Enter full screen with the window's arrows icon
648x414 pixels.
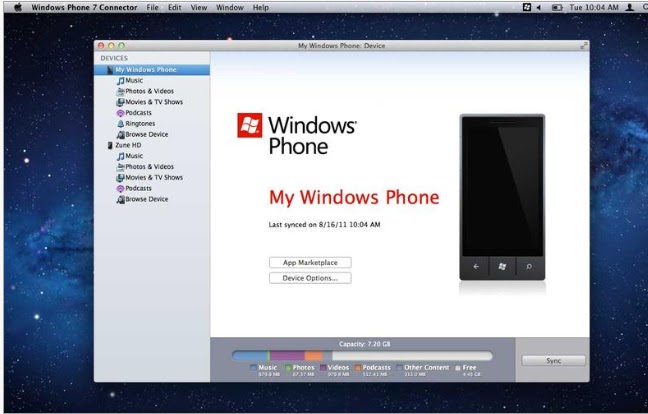[584, 45]
